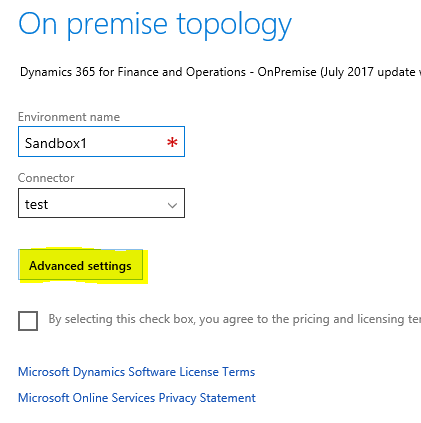Click the Connector dropdown chevron arrow
Image resolution: width=421 pixels, height=423 pixels.
coord(172,205)
